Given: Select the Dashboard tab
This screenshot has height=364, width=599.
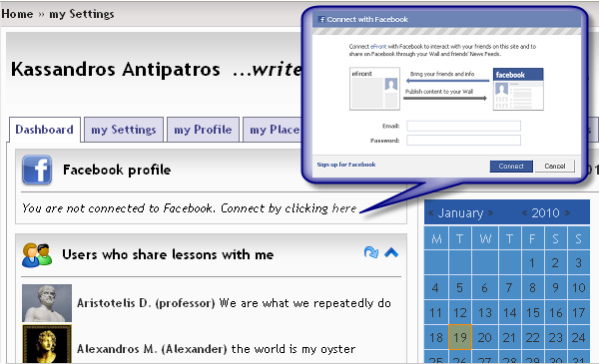Looking at the screenshot, I should click(x=44, y=130).
